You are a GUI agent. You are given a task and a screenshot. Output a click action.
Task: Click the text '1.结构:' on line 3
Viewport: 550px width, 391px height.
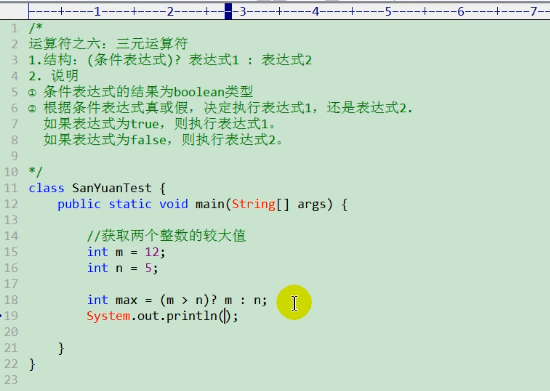(x=53, y=60)
